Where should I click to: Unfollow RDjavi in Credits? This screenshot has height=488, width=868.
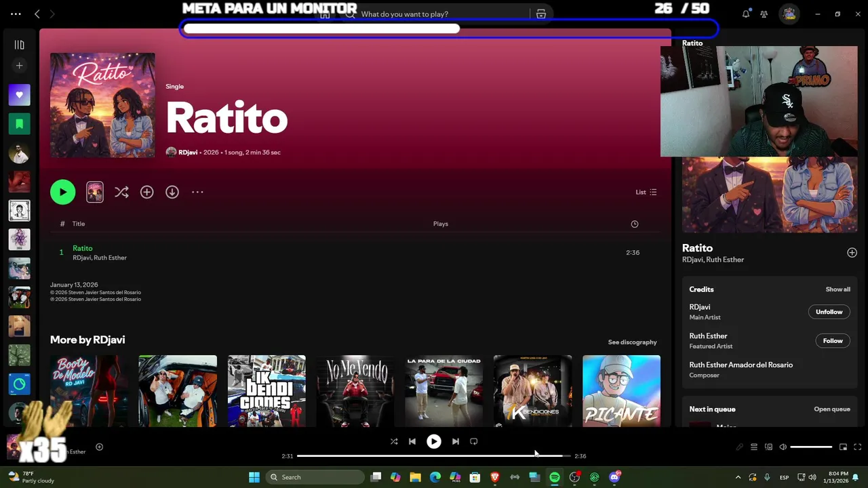pos(829,312)
